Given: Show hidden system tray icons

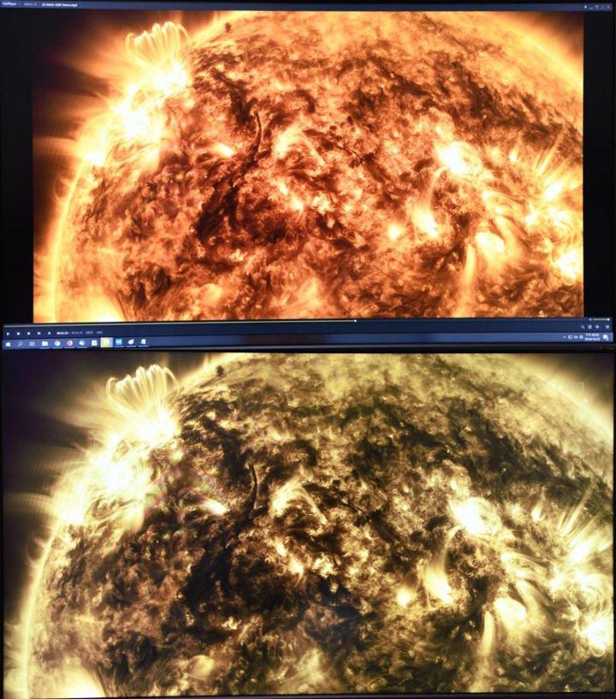Looking at the screenshot, I should [565, 337].
